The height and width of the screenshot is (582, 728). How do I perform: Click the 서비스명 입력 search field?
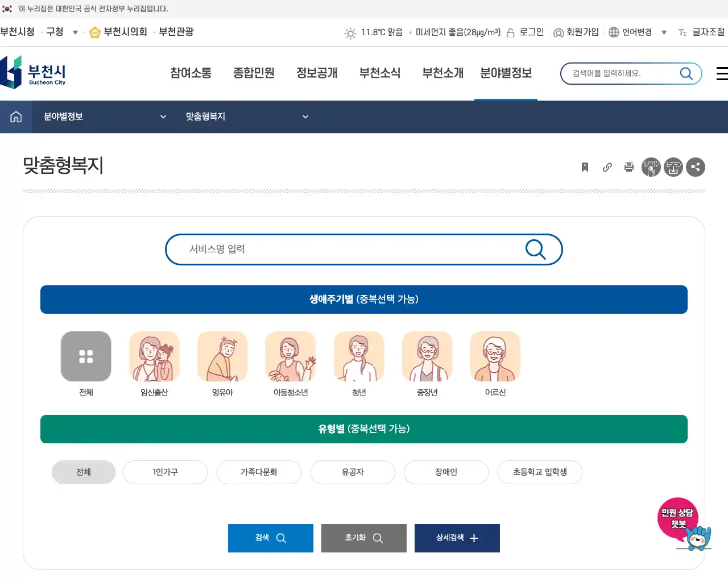[x=341, y=249]
